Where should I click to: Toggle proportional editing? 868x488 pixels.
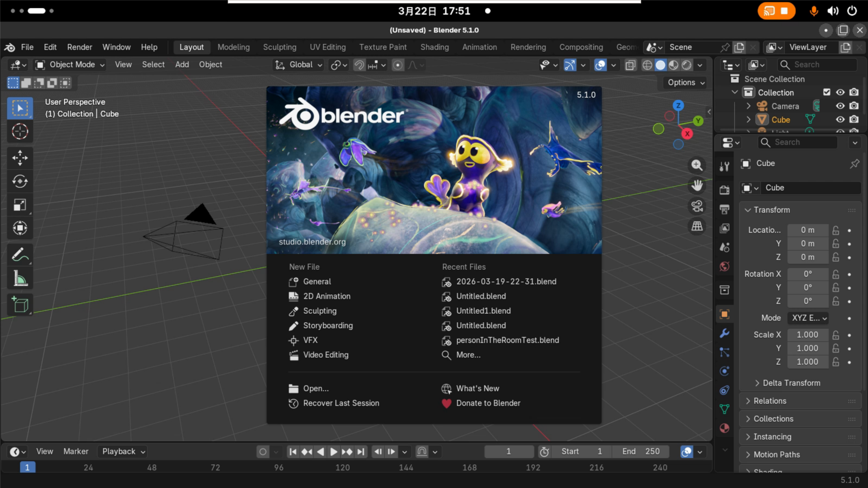(x=398, y=65)
